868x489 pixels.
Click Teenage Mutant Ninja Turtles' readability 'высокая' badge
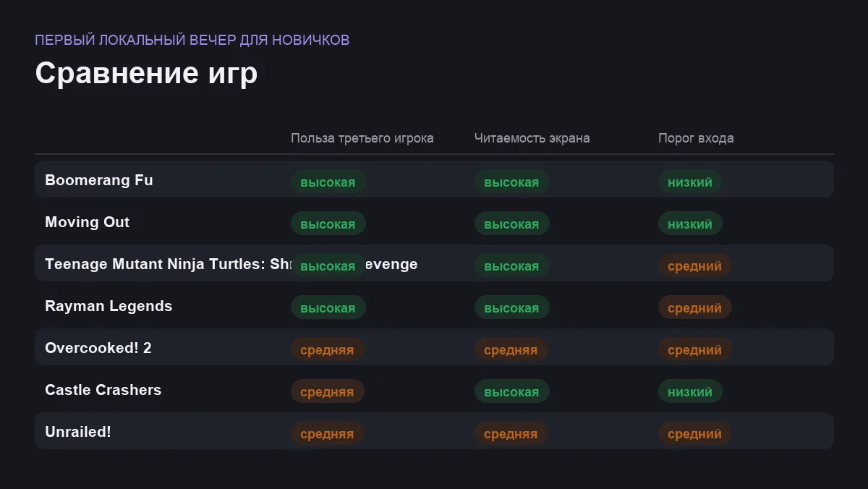[x=512, y=265]
